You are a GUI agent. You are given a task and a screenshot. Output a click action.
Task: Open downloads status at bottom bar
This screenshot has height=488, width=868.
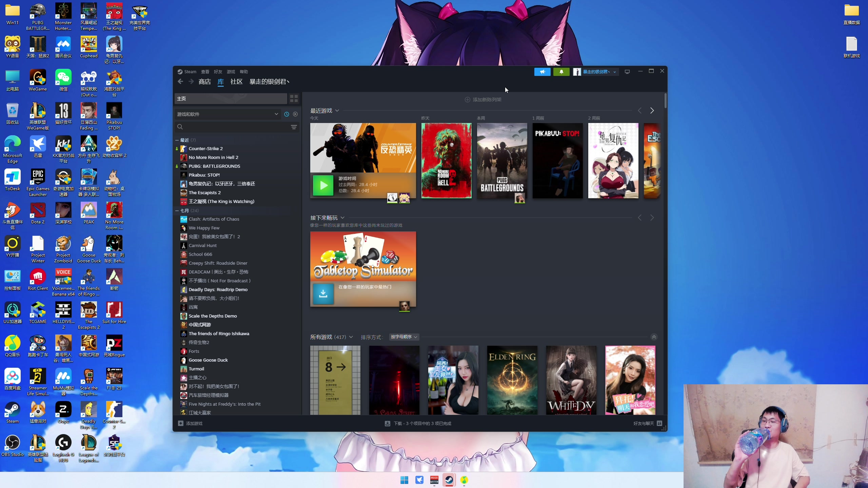pos(418,423)
